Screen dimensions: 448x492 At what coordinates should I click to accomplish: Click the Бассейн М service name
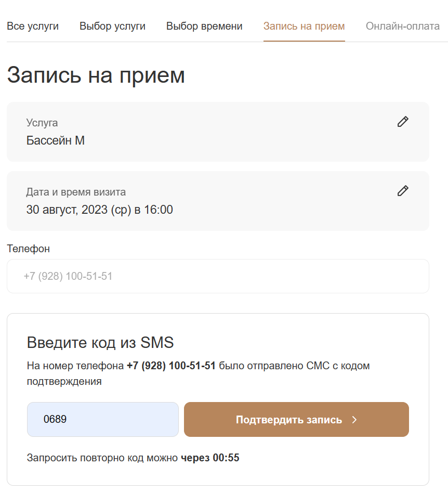click(56, 140)
